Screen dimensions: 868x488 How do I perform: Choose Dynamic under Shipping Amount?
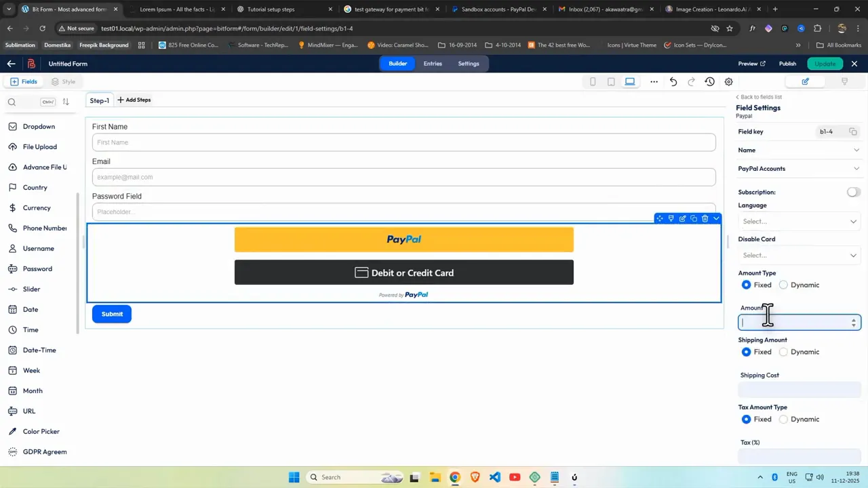[x=783, y=352]
